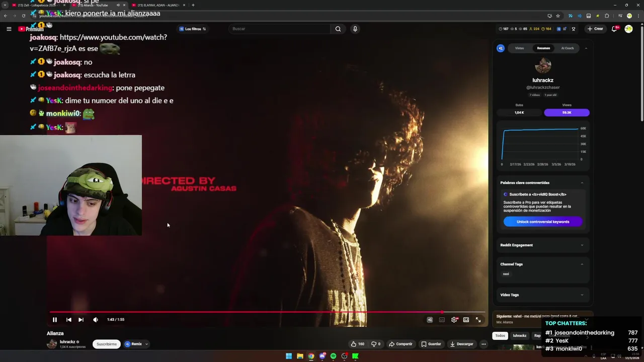Pause the video playback

click(x=55, y=319)
